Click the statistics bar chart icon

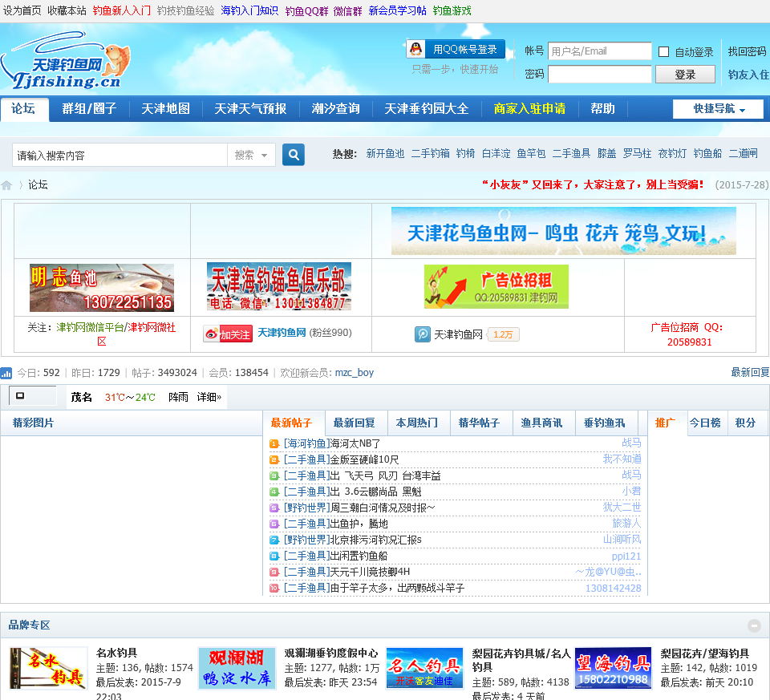[x=6, y=373]
